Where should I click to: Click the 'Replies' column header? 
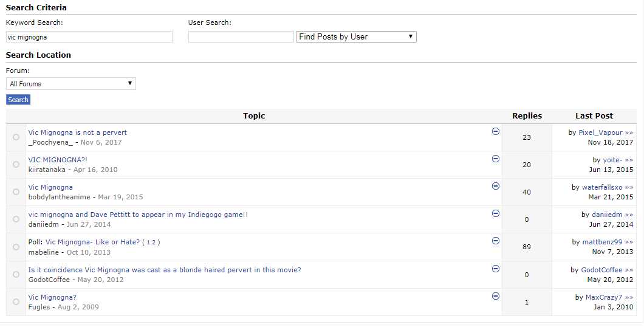527,116
